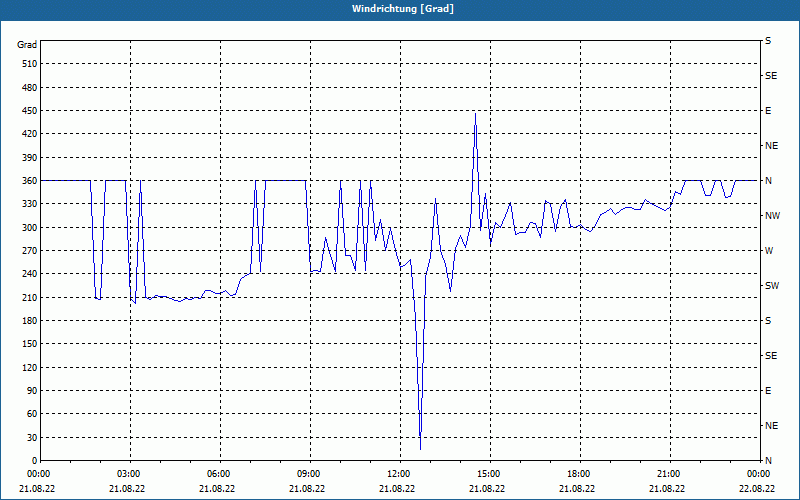Select the 510 value on the y-axis

(30, 64)
